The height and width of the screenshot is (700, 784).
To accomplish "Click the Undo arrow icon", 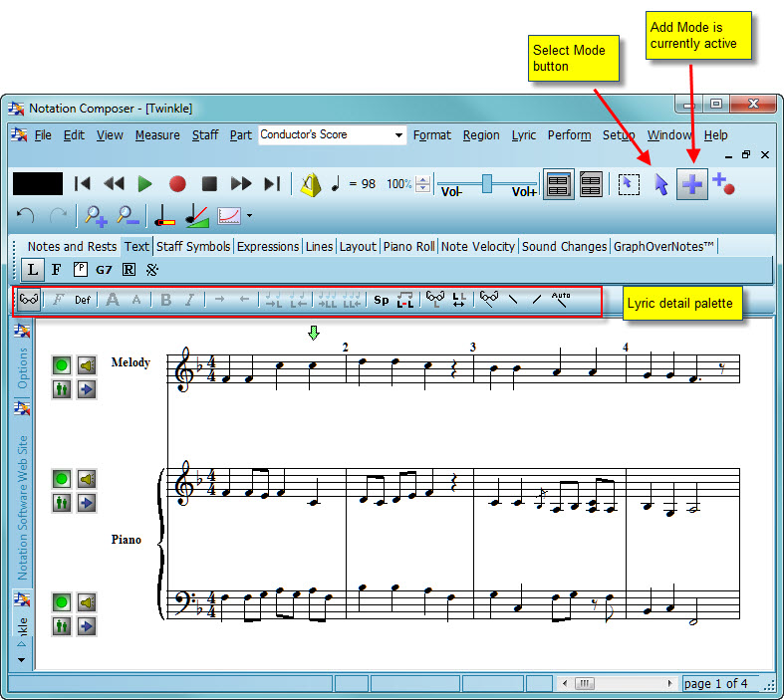I will [27, 215].
